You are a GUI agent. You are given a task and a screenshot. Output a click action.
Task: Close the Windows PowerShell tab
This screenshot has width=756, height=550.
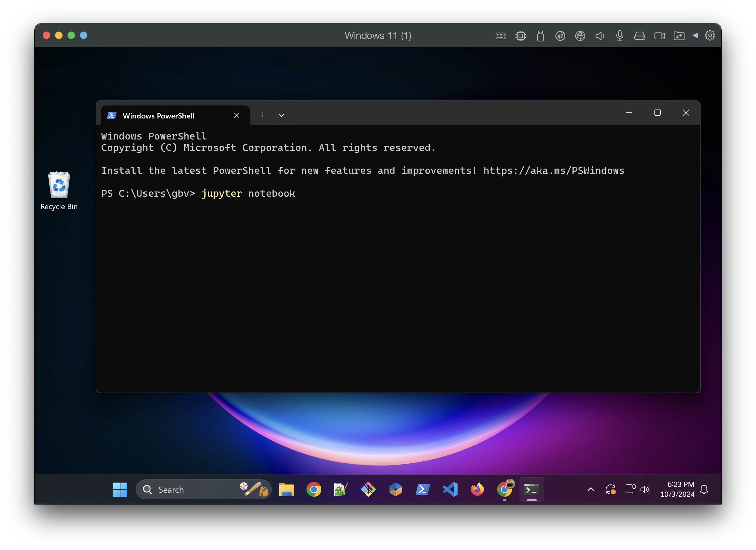click(237, 115)
